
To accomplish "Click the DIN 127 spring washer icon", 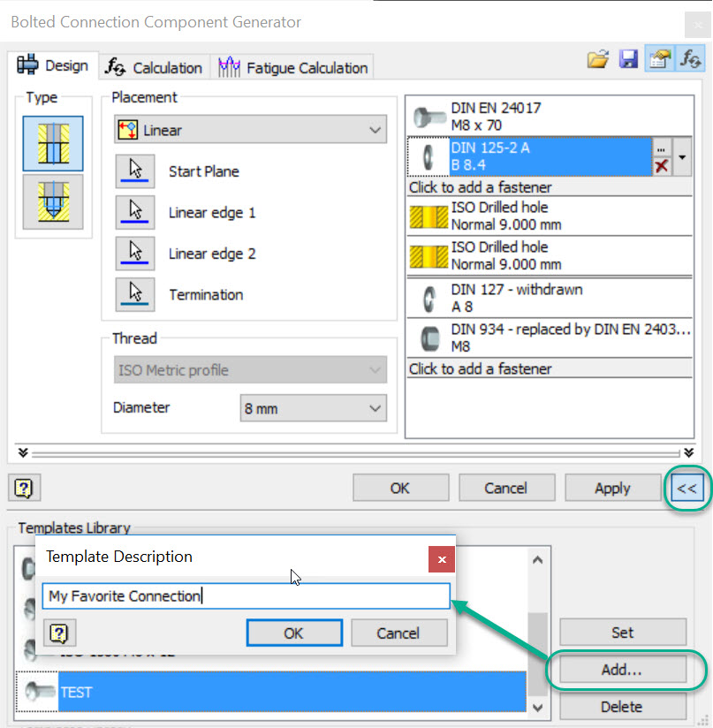I will 429,299.
